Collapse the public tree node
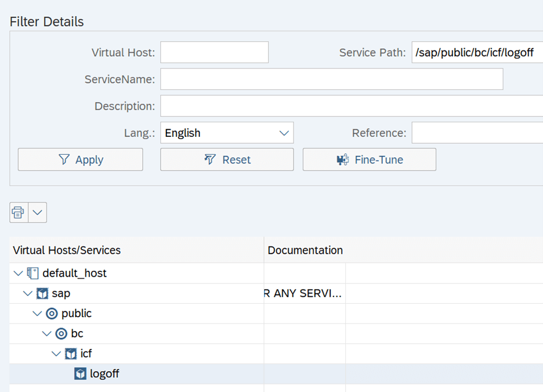 pyautogui.click(x=37, y=314)
